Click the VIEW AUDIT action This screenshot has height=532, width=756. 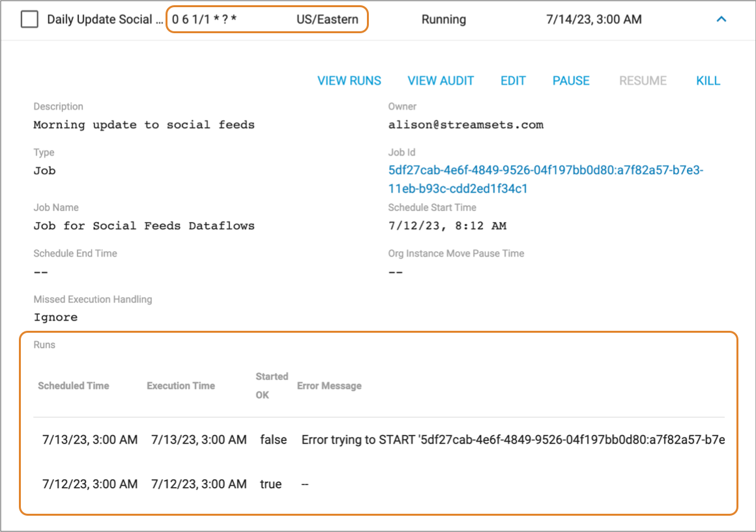[x=441, y=80]
